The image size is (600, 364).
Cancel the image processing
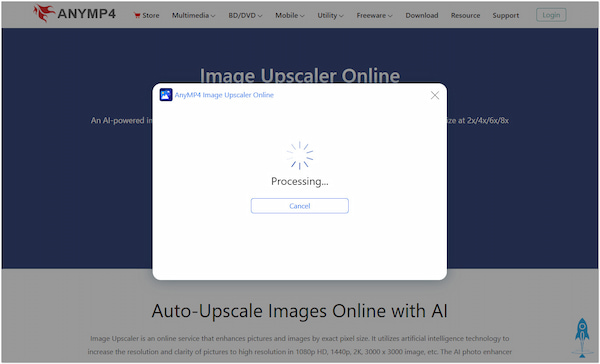(x=300, y=206)
